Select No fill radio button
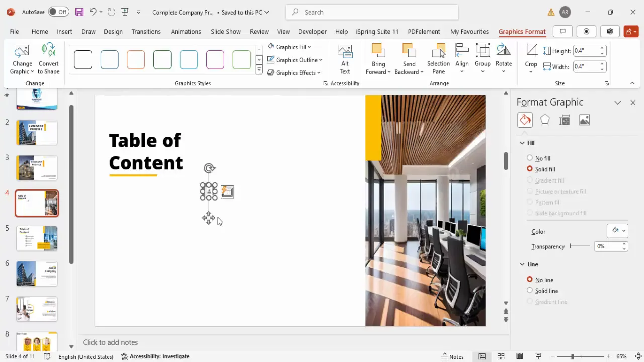Image resolution: width=644 pixels, height=362 pixels. tap(530, 158)
